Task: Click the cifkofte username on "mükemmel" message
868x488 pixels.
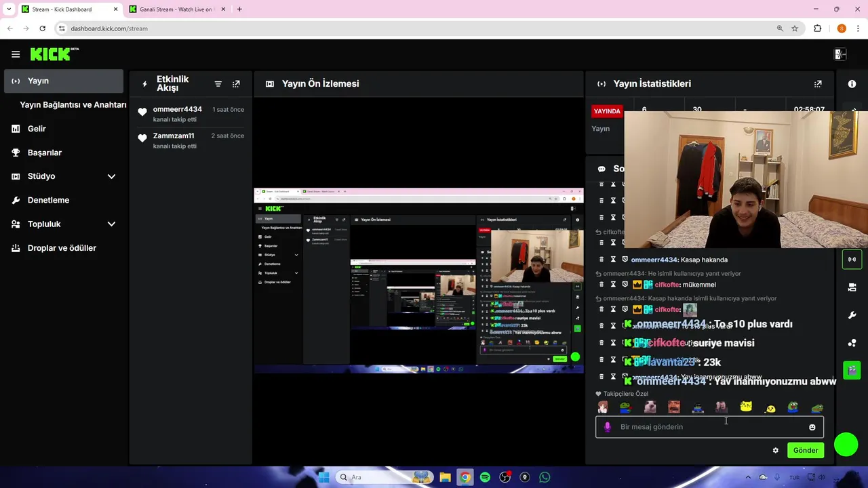Action: click(667, 285)
